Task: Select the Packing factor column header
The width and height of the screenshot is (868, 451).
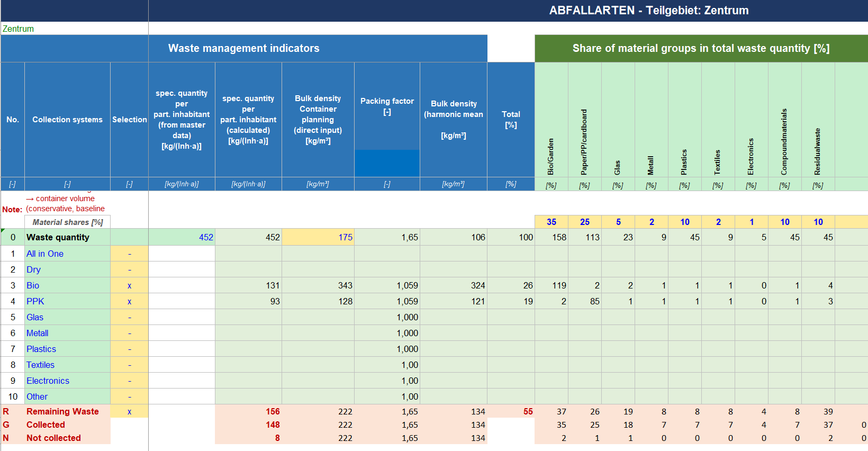Action: [x=387, y=106]
